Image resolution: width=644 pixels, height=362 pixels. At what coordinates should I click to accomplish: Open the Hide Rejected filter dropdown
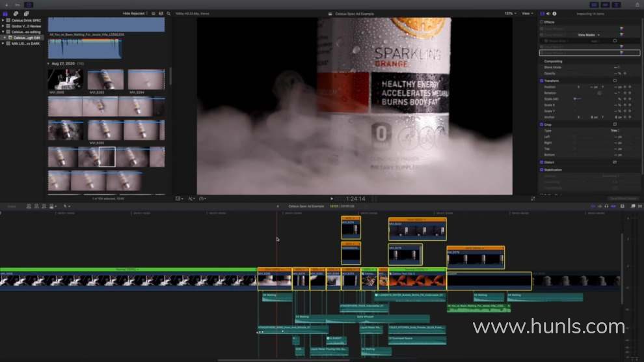[x=135, y=14]
